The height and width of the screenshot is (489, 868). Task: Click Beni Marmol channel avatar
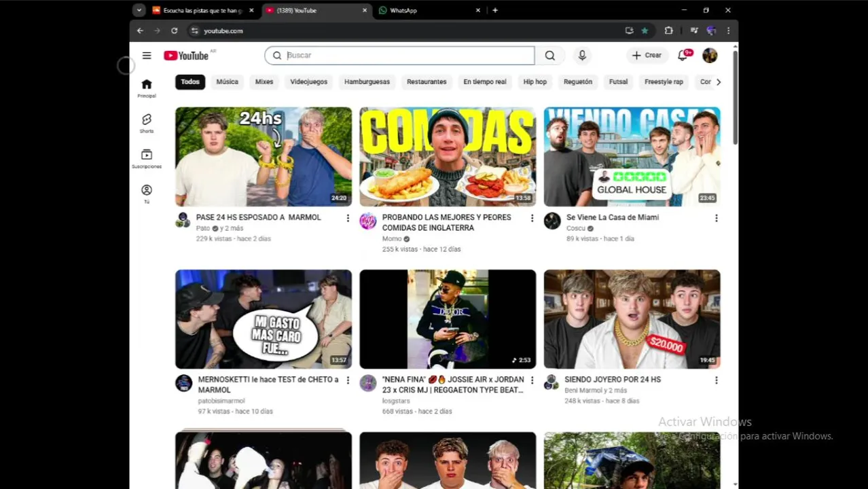click(x=552, y=382)
